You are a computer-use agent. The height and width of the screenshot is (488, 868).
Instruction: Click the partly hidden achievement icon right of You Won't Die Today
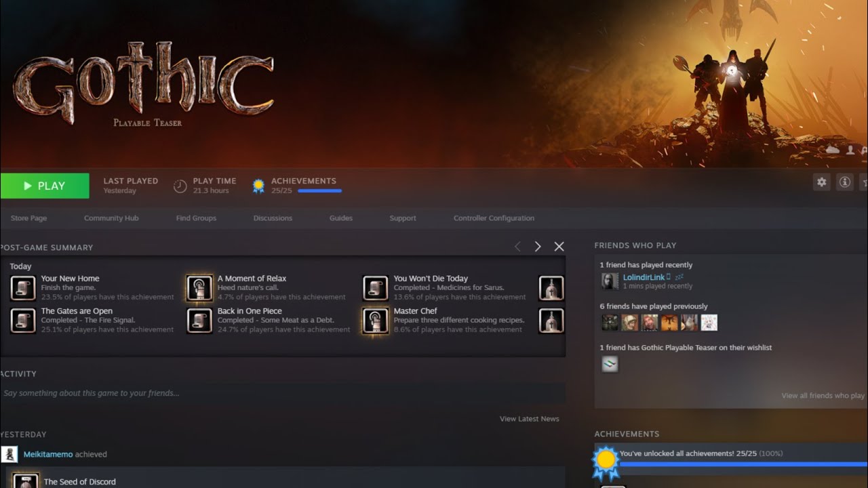point(551,288)
